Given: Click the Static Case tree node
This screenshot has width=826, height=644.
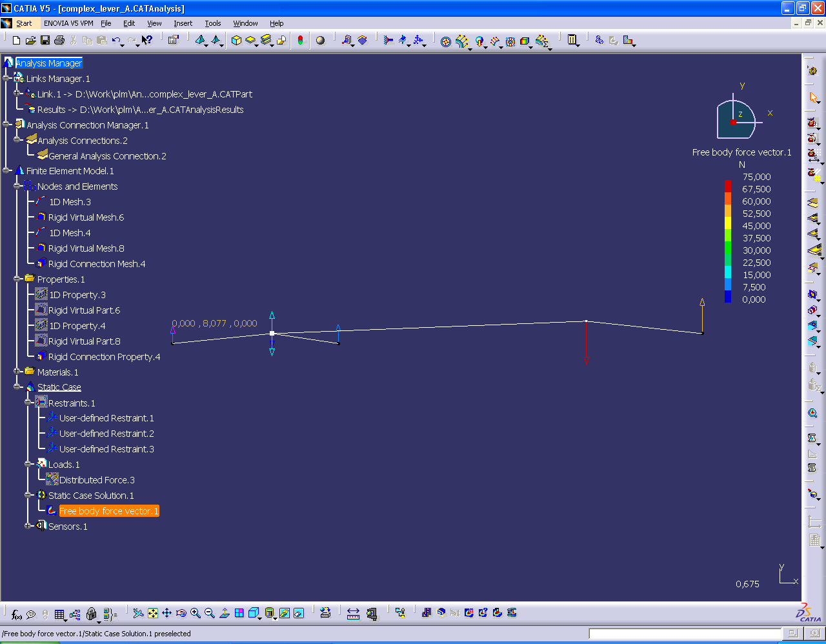Looking at the screenshot, I should [59, 387].
